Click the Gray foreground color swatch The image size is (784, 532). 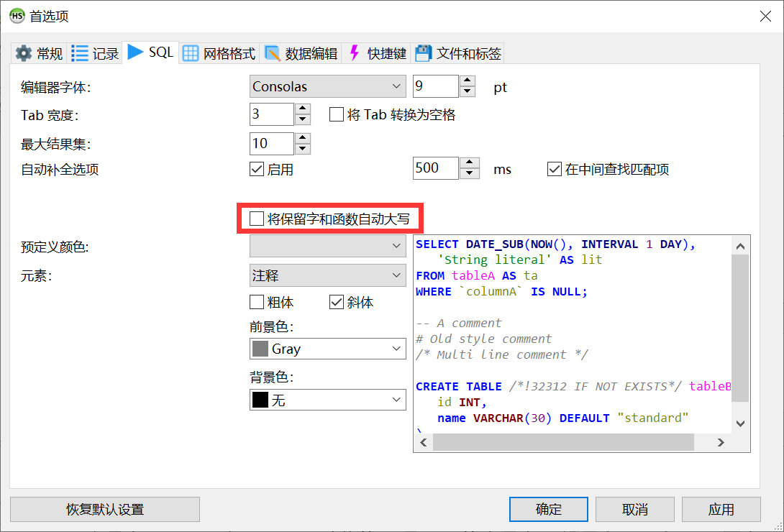[260, 349]
